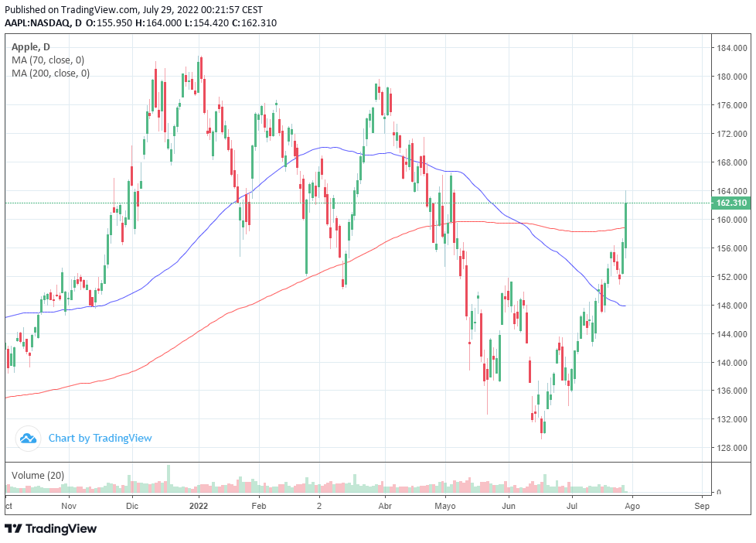756x543 pixels.
Task: Click the Nov label on time axis
Action: pyautogui.click(x=69, y=506)
